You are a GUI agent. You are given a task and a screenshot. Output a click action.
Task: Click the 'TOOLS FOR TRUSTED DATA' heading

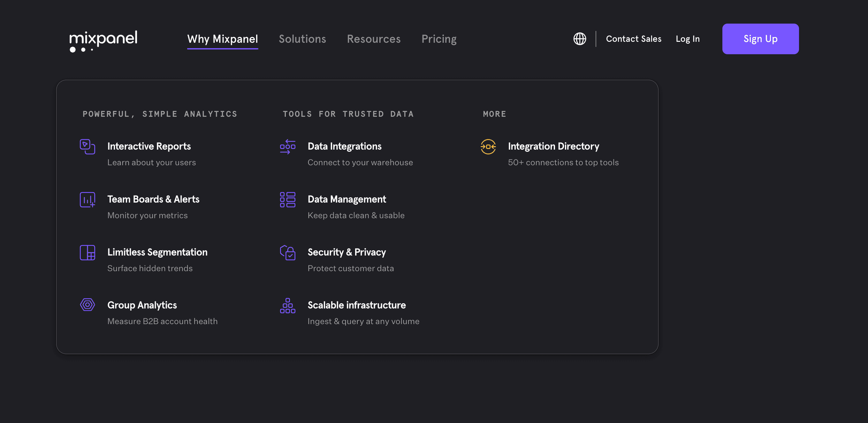point(348,114)
